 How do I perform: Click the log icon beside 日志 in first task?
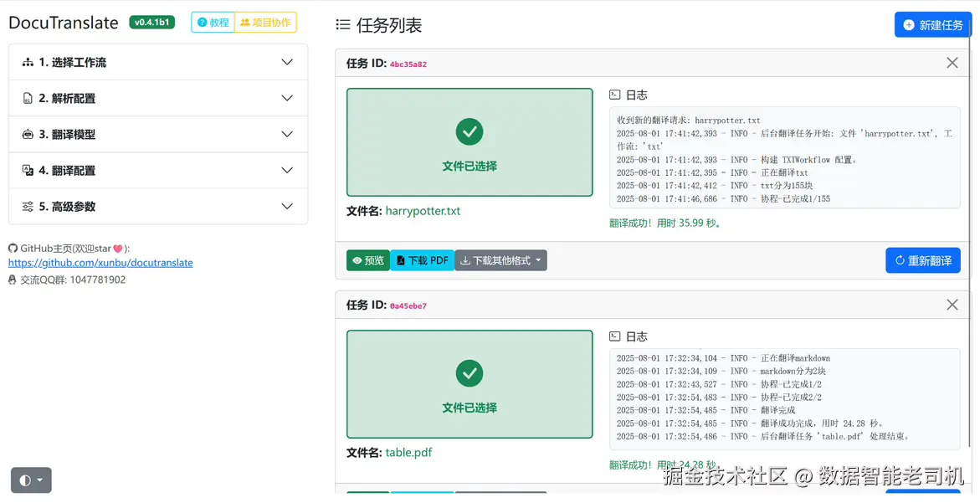click(614, 93)
